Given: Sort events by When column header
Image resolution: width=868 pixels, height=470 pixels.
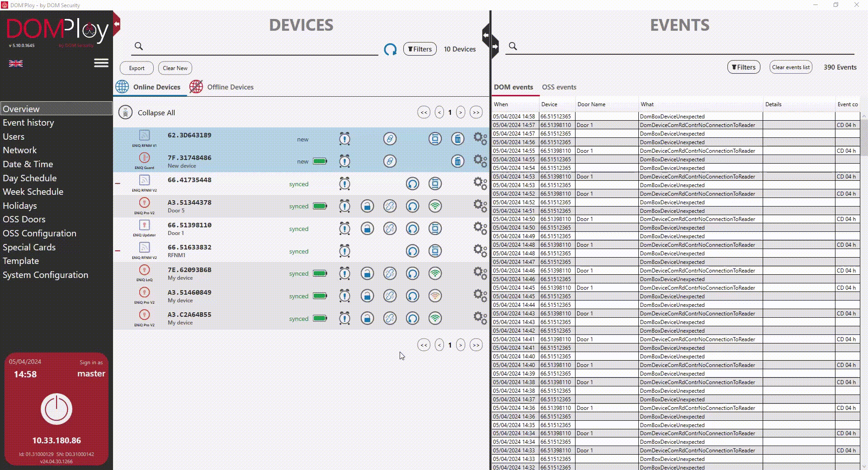Looking at the screenshot, I should point(515,104).
